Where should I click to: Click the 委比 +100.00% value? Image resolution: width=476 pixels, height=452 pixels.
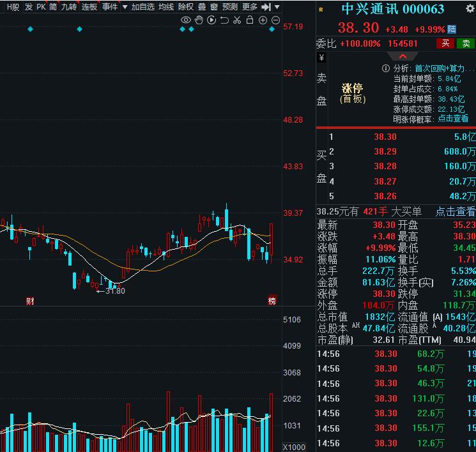(x=360, y=43)
